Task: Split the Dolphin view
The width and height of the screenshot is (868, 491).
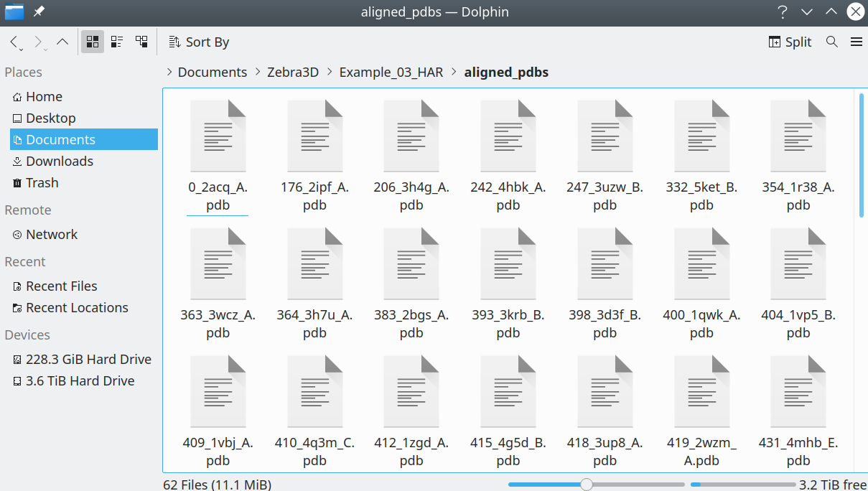Action: click(790, 42)
